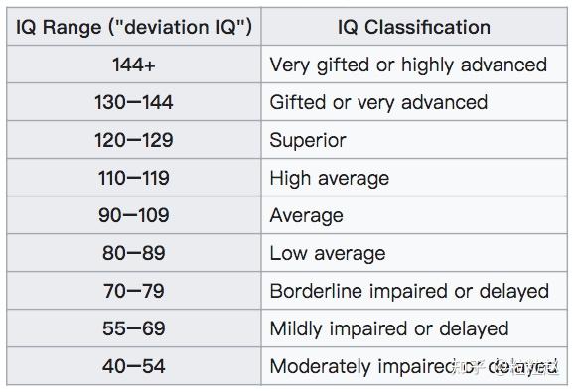Screen dimensions: 574x392
Task: Click 'Gifted or very advanced' text
Action: 378,102
